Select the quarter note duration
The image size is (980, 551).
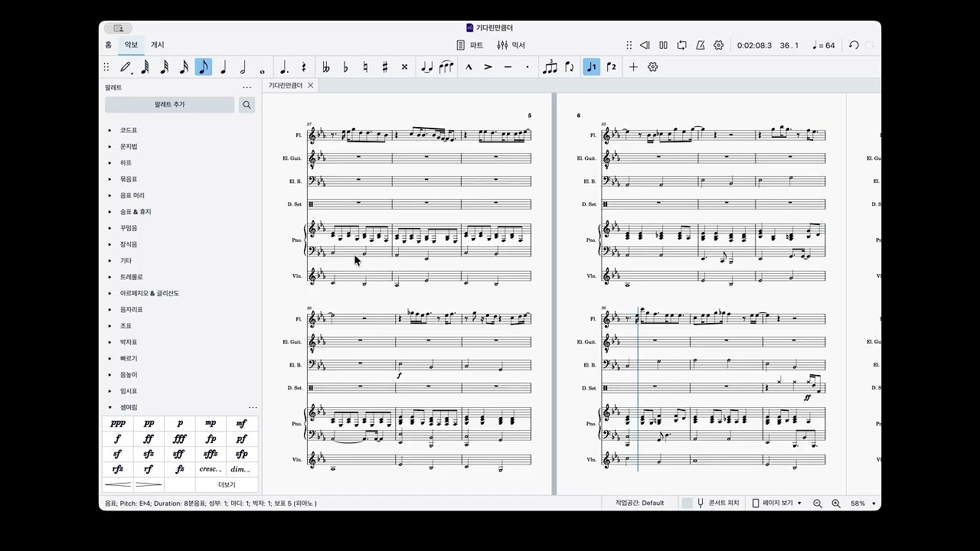[x=223, y=67]
